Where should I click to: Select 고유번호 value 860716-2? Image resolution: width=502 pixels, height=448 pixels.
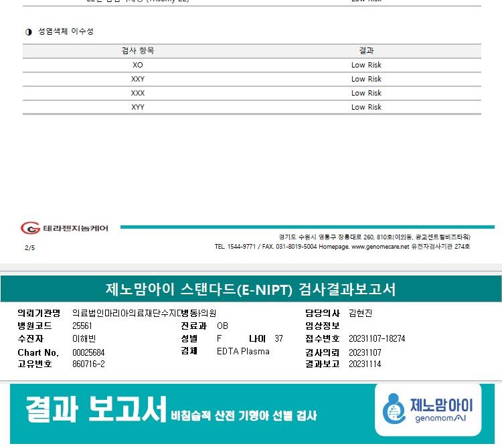click(x=88, y=364)
